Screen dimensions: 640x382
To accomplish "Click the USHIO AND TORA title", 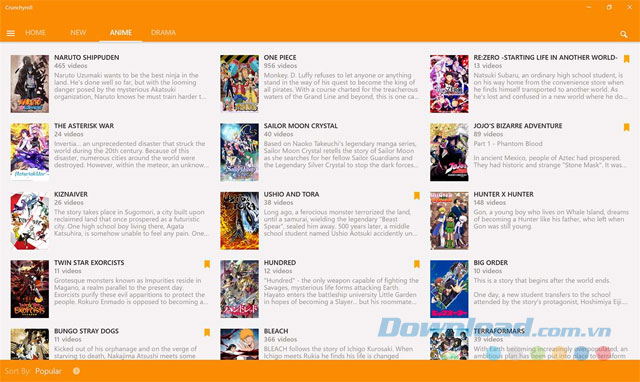I will tap(291, 194).
